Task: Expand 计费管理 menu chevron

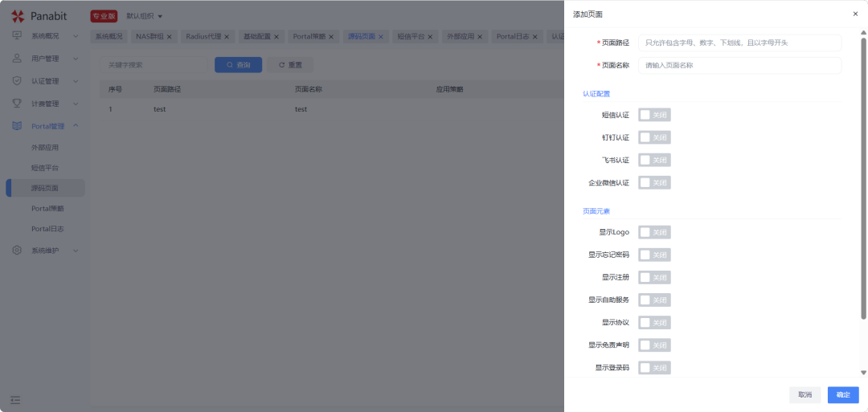Action: click(x=76, y=104)
